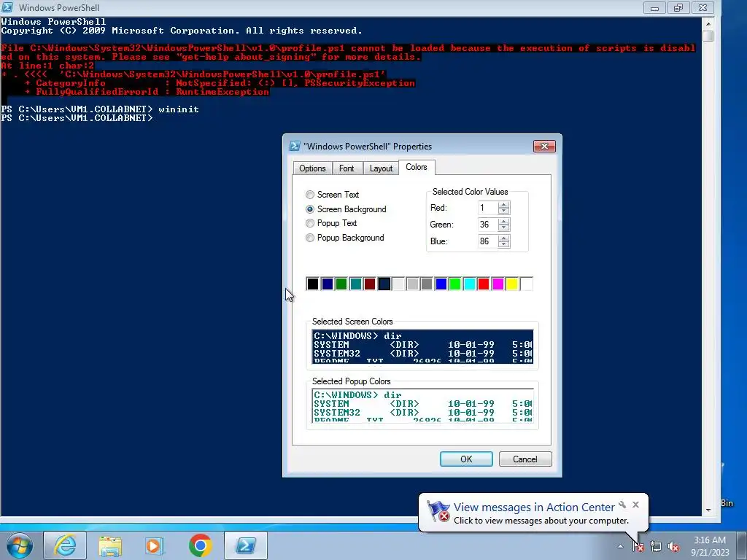Launch Google Chrome from taskbar
The height and width of the screenshot is (560, 747).
pos(200,545)
